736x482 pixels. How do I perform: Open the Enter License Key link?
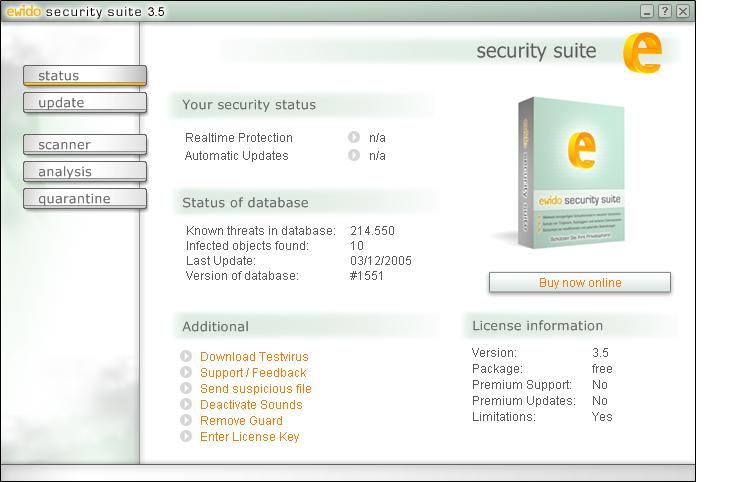[250, 436]
